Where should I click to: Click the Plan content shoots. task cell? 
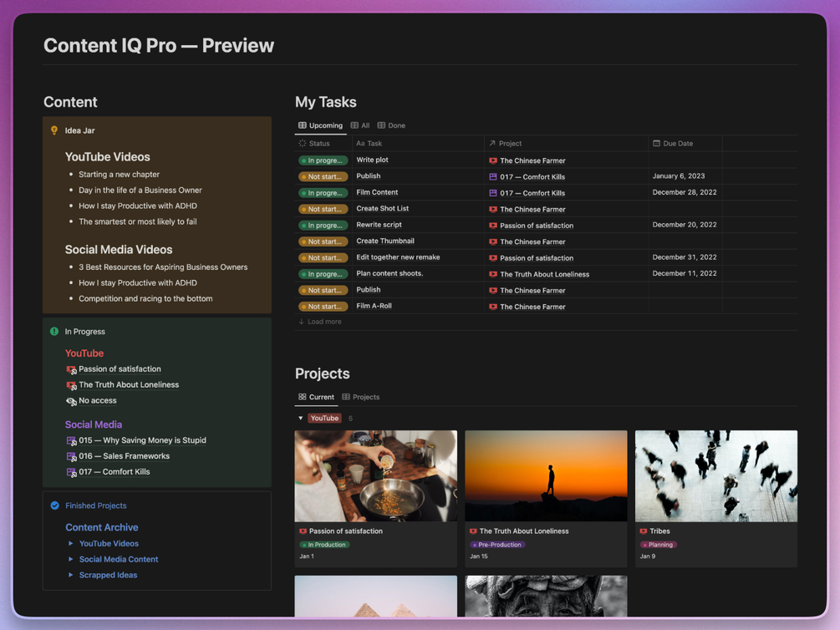pos(418,273)
